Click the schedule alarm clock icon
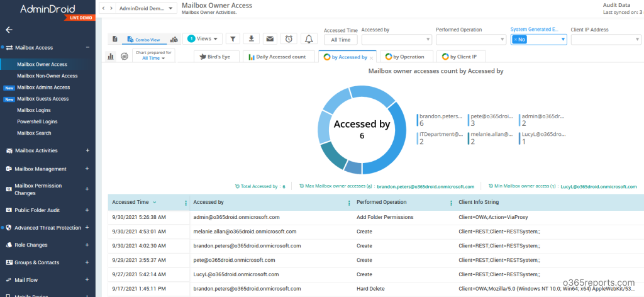The height and width of the screenshot is (297, 644). [289, 38]
